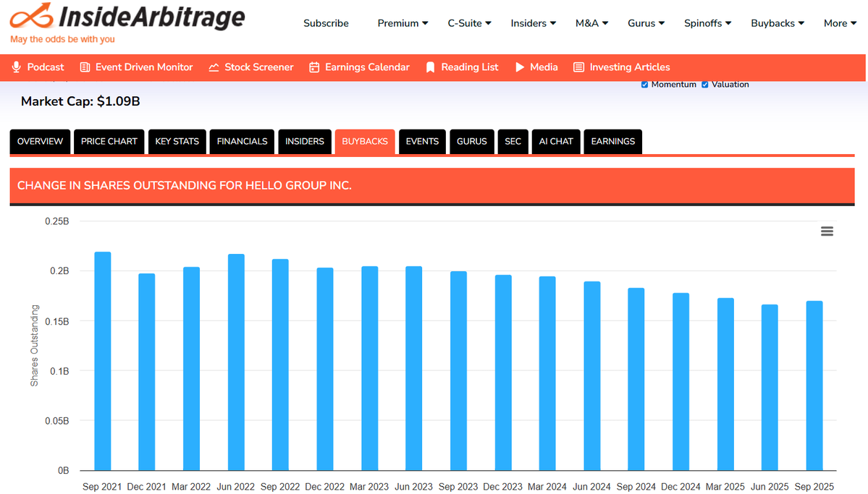Click the 'Mar 2025' x-axis label
This screenshot has height=494, width=868.
[725, 487]
